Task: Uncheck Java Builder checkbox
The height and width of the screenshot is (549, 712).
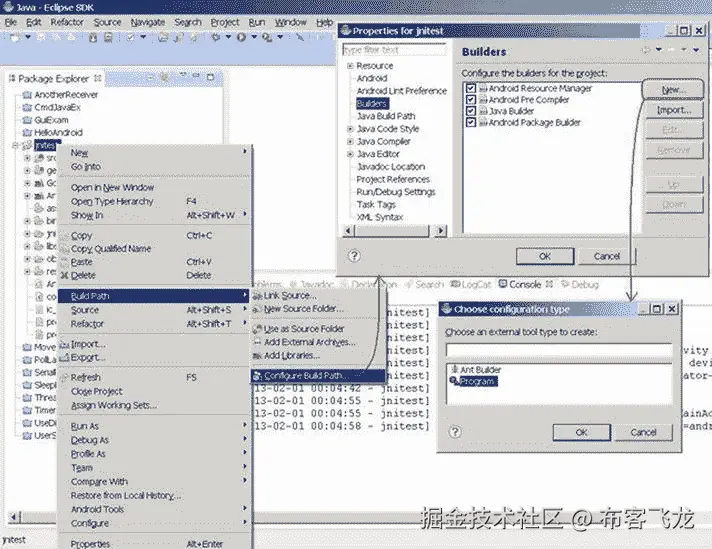Action: [471, 111]
